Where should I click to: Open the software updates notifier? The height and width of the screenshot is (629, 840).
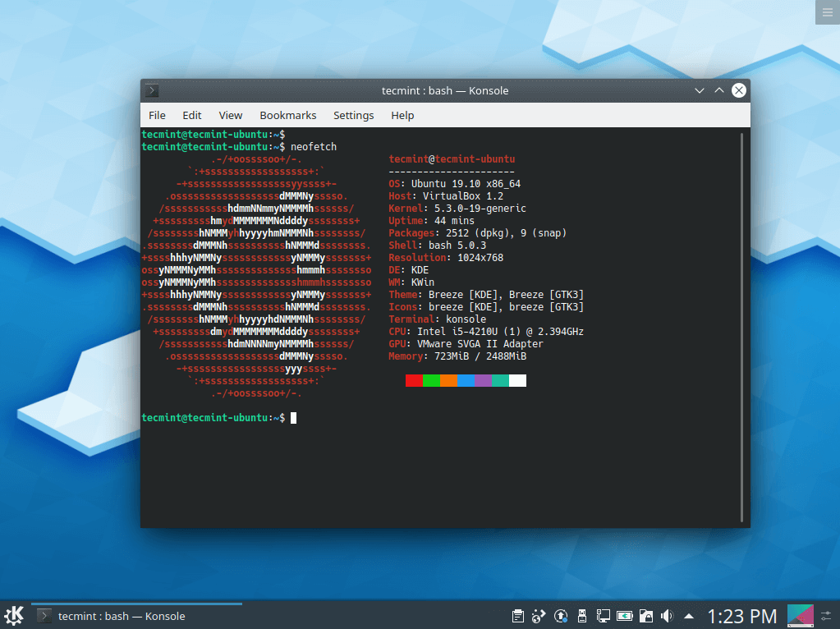(x=561, y=615)
